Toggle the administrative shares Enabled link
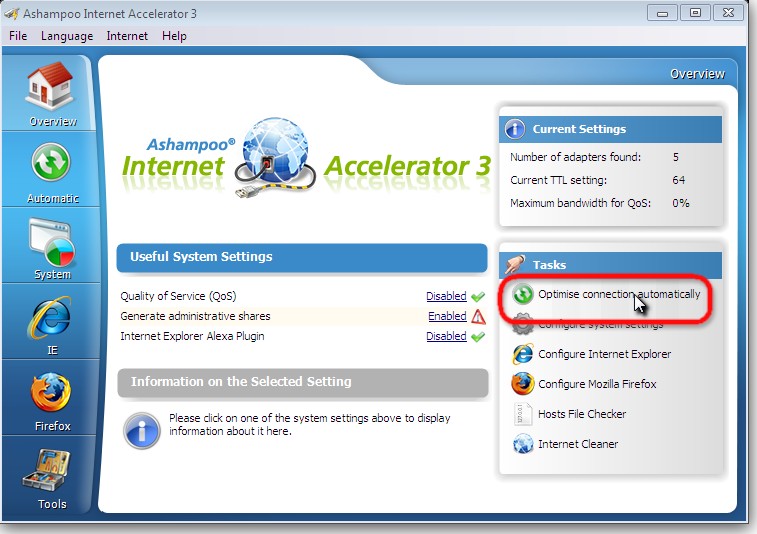 point(447,316)
